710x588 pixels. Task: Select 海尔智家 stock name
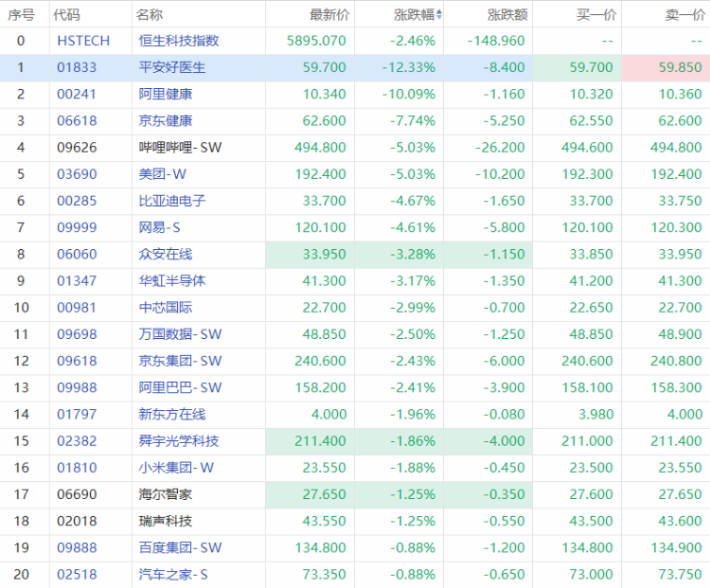(166, 494)
